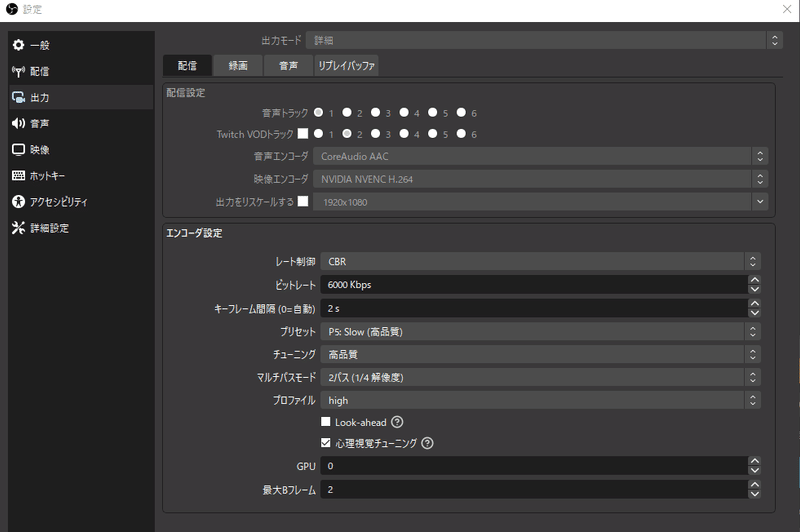Open 一般 settings category label
The image size is (800, 532).
pyautogui.click(x=40, y=45)
